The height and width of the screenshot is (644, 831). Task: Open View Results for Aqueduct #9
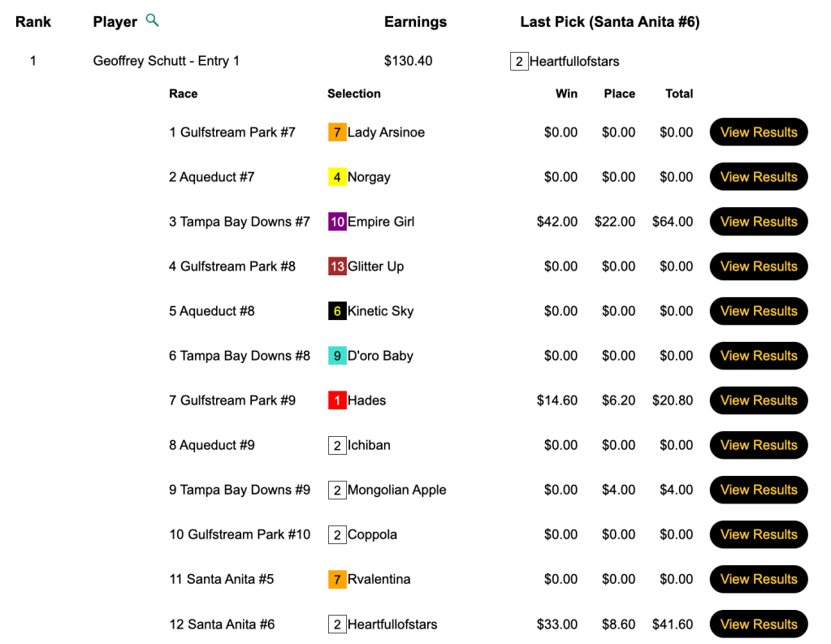click(x=759, y=445)
